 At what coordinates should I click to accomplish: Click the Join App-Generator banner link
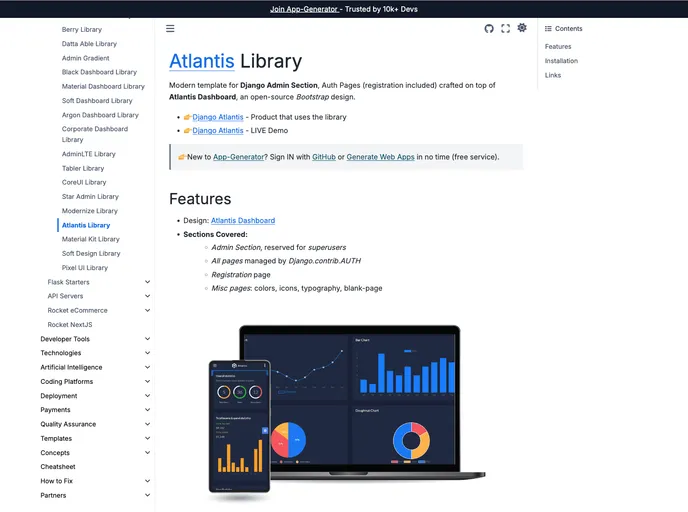point(304,9)
